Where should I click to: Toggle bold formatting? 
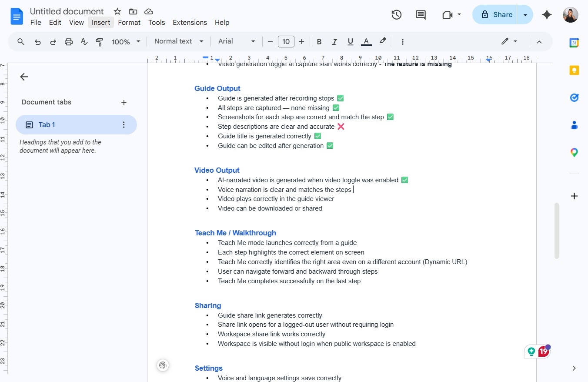click(x=319, y=42)
